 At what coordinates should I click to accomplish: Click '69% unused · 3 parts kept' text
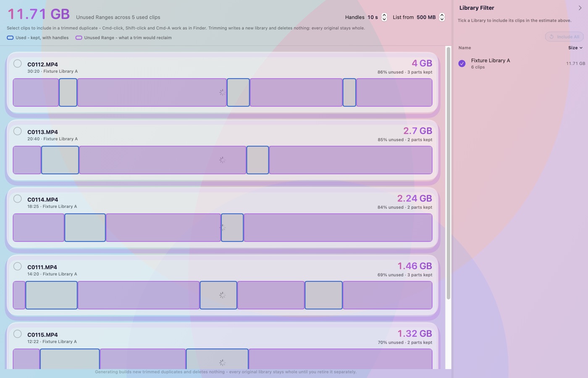click(x=405, y=275)
